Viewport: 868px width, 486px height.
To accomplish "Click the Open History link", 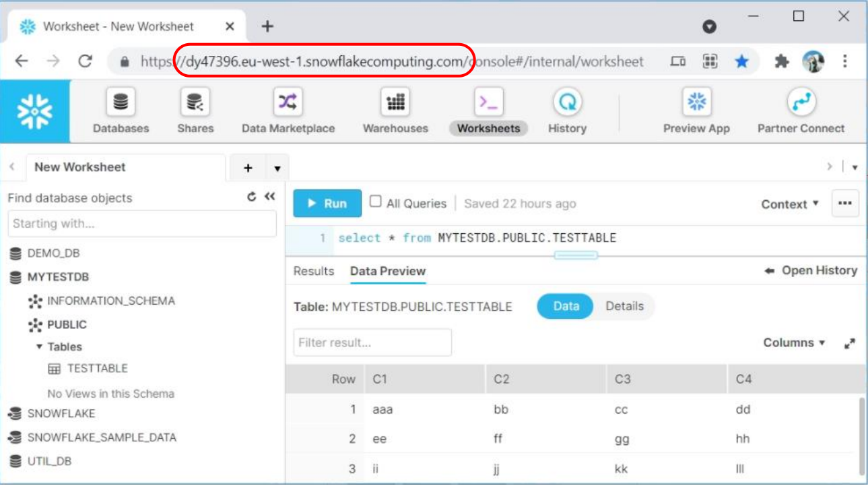I will click(x=811, y=271).
